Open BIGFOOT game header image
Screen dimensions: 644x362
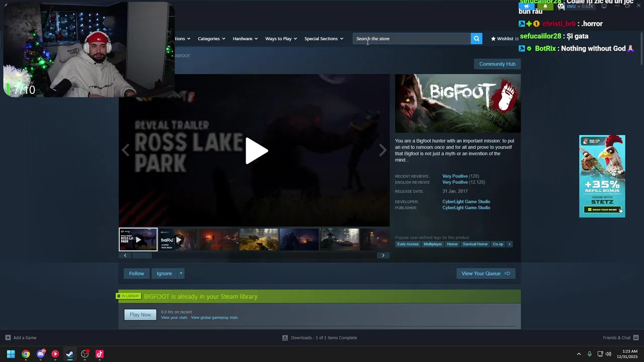coord(457,104)
